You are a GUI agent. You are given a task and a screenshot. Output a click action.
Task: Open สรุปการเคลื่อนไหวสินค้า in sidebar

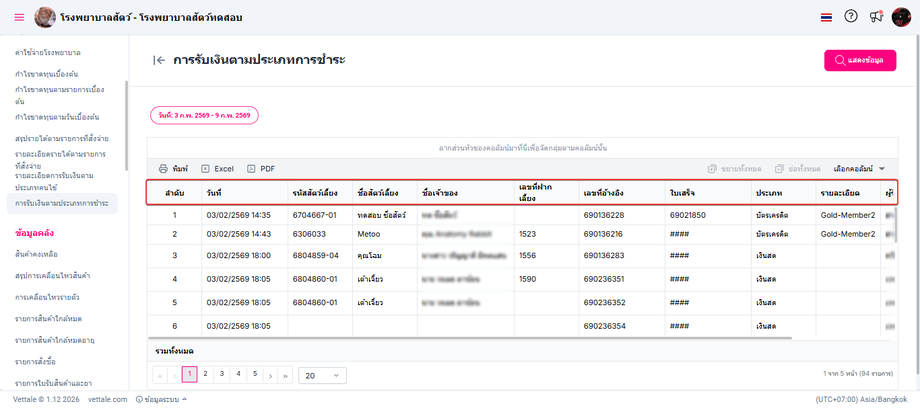(x=52, y=275)
